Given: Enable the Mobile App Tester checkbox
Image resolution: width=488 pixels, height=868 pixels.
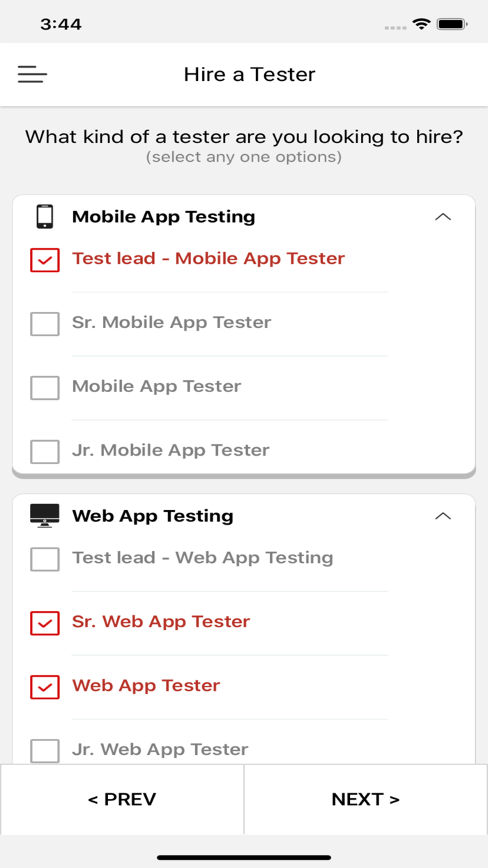Looking at the screenshot, I should [x=45, y=387].
